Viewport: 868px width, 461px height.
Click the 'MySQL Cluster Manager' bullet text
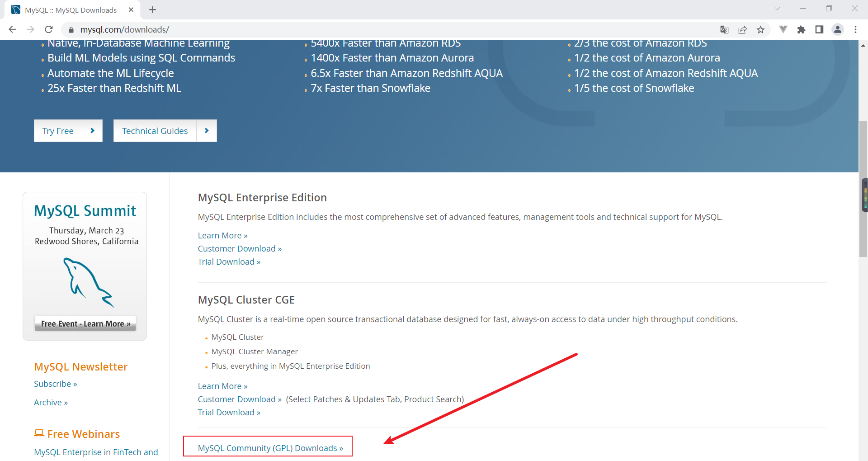(x=255, y=352)
